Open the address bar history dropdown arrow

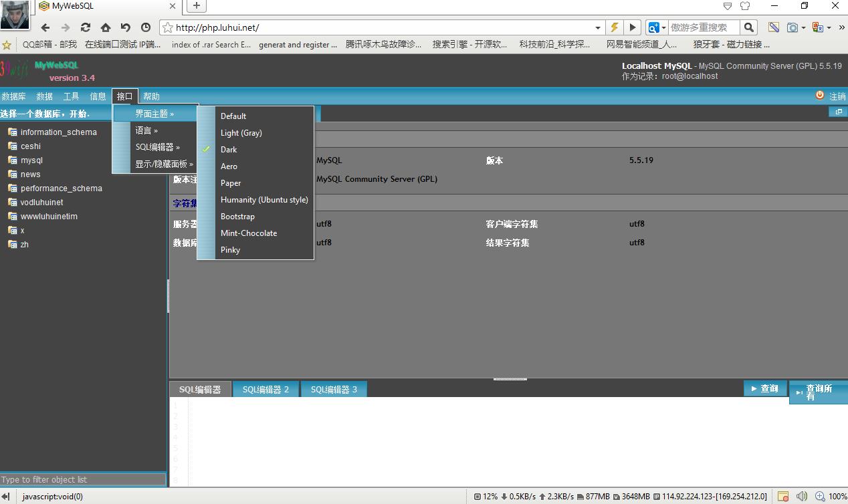(x=598, y=28)
